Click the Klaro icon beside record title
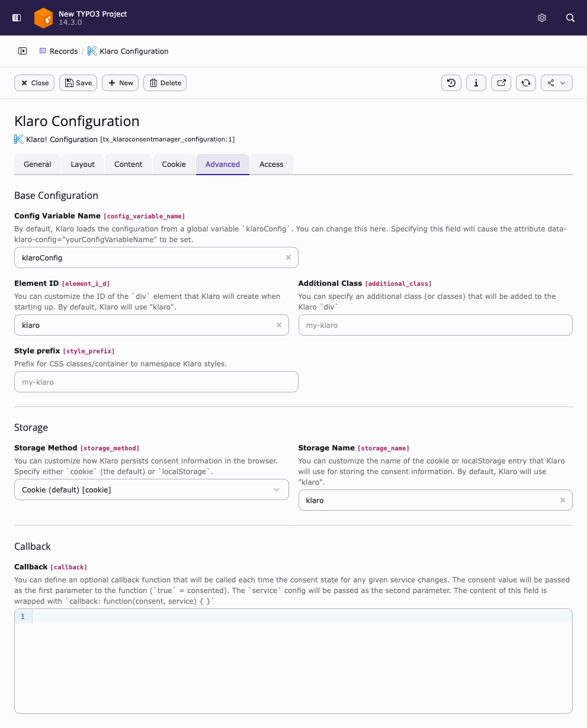Viewport: 587px width, 728px height. click(19, 139)
